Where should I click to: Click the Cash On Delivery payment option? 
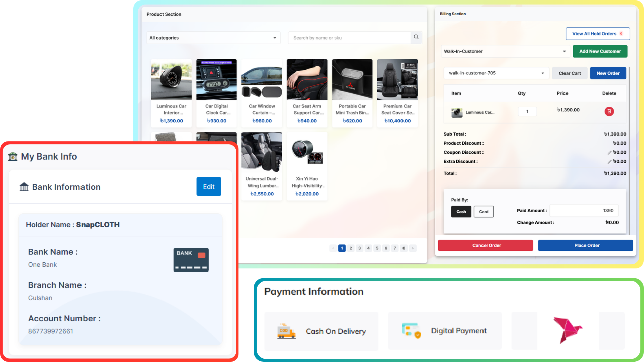tap(321, 331)
